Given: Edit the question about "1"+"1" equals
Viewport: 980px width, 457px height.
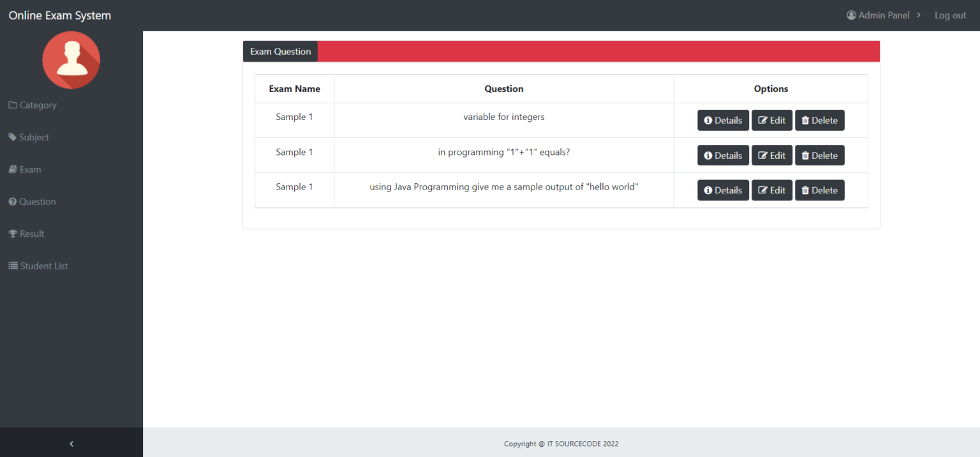Looking at the screenshot, I should pos(772,155).
